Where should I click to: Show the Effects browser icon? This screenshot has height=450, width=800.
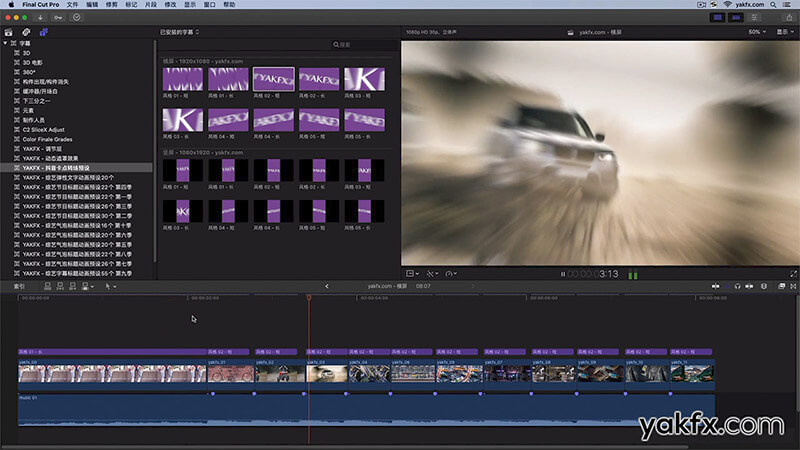point(781,287)
